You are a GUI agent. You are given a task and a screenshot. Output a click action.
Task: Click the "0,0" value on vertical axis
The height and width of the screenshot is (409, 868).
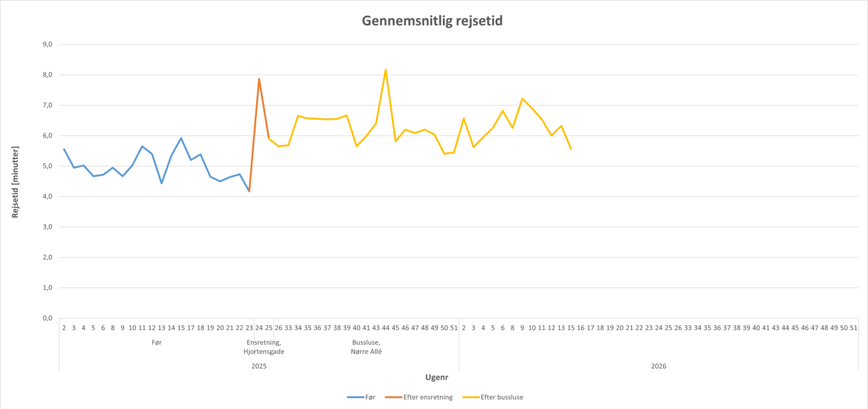[x=47, y=318]
